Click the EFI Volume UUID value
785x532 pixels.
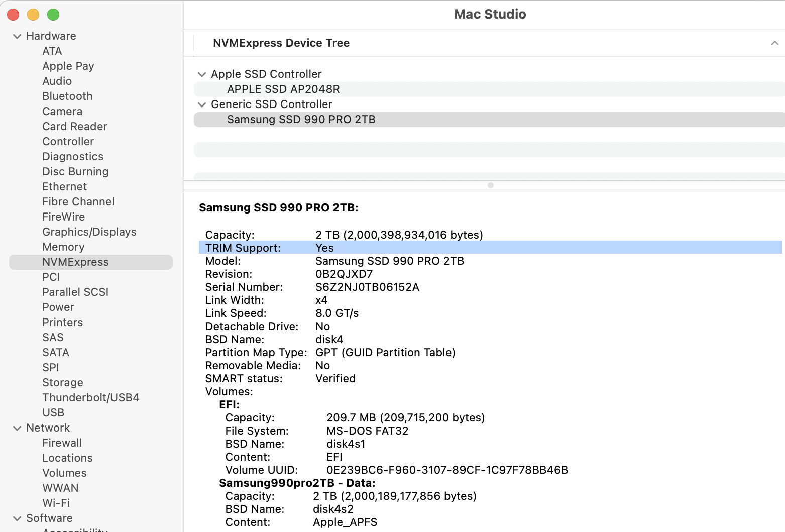[447, 470]
